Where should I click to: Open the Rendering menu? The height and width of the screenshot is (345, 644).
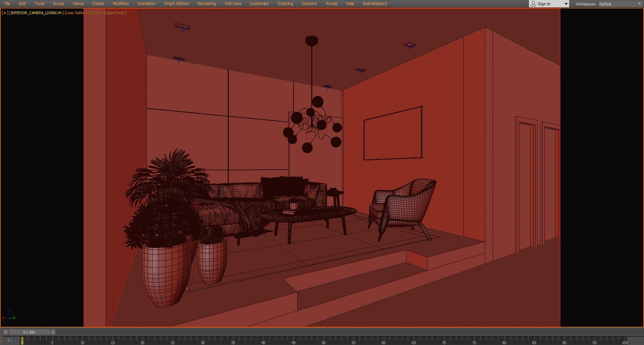tap(206, 3)
